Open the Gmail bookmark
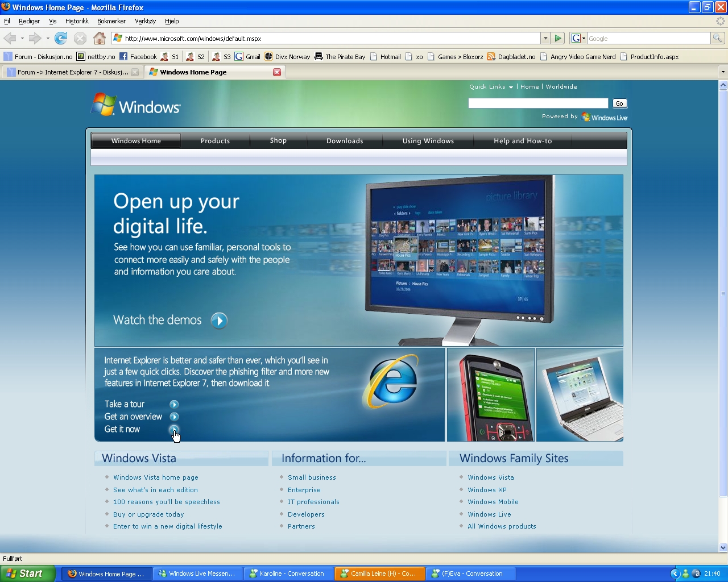 pos(247,57)
